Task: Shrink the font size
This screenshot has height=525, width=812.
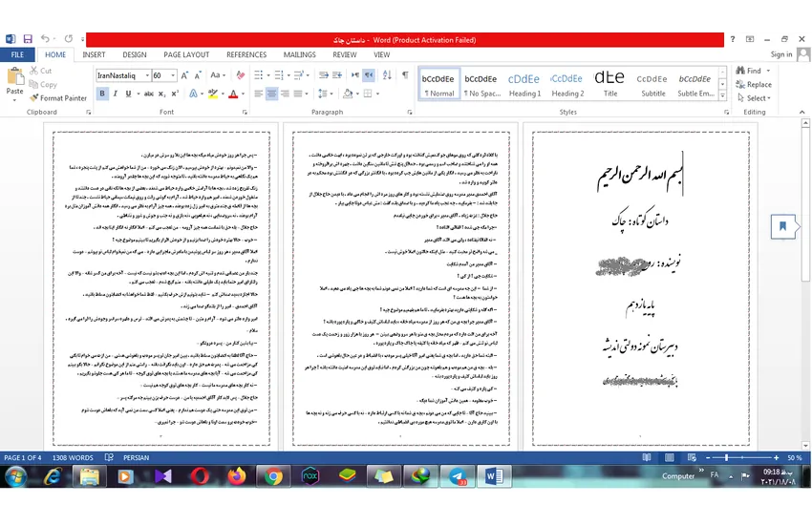Action: pyautogui.click(x=198, y=75)
